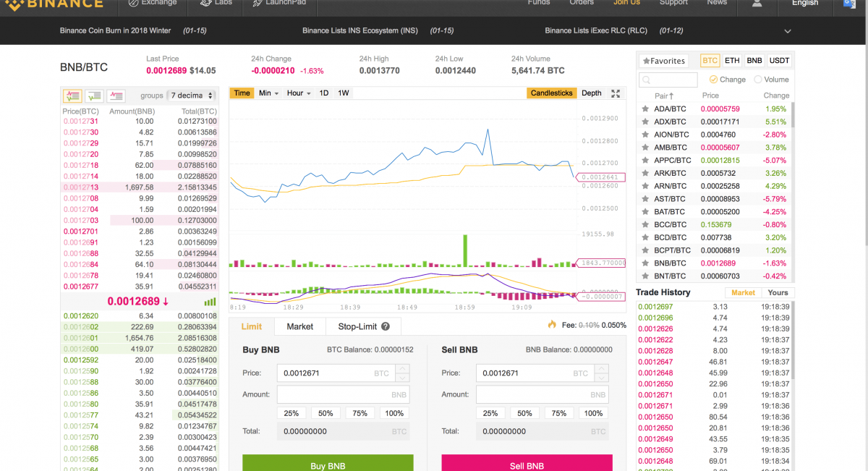Favorite the AMB/BTC pair star
868x471 pixels.
coord(645,148)
